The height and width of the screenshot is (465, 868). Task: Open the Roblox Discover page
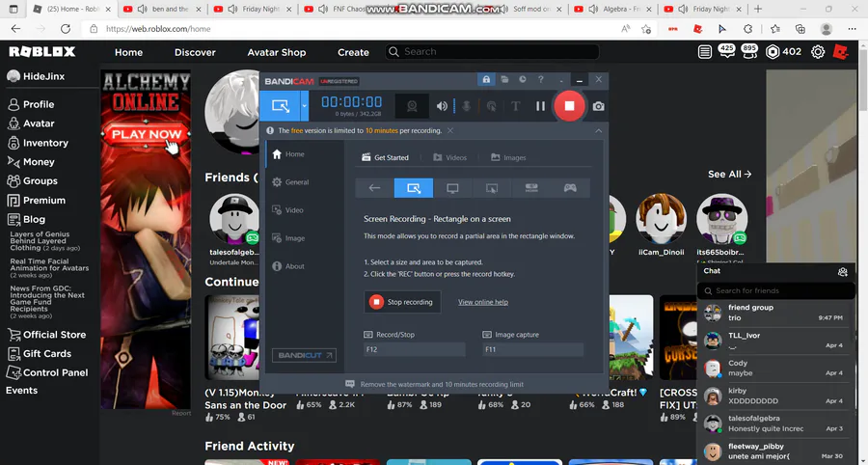click(x=195, y=53)
